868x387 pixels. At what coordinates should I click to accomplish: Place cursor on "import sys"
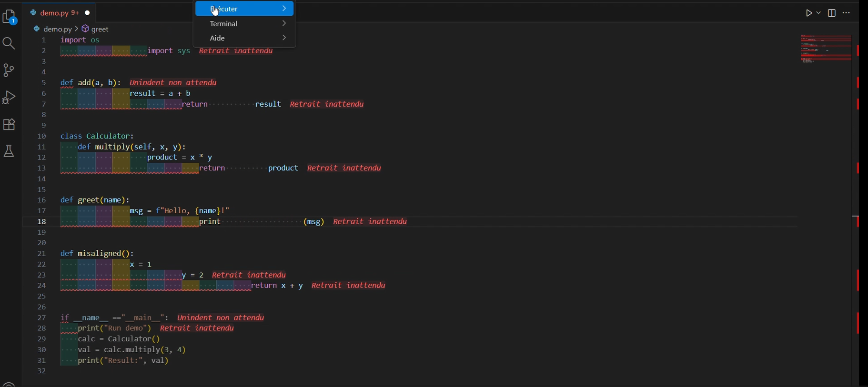point(169,51)
